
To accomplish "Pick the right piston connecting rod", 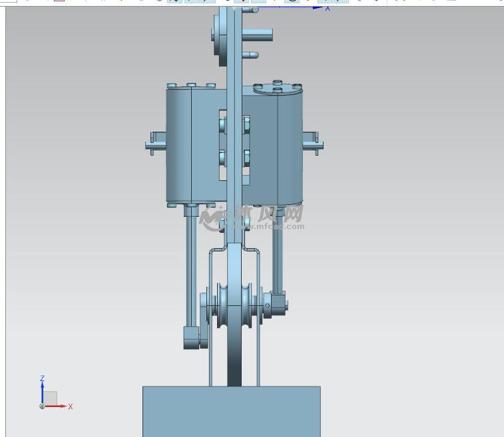I will pos(278,253).
